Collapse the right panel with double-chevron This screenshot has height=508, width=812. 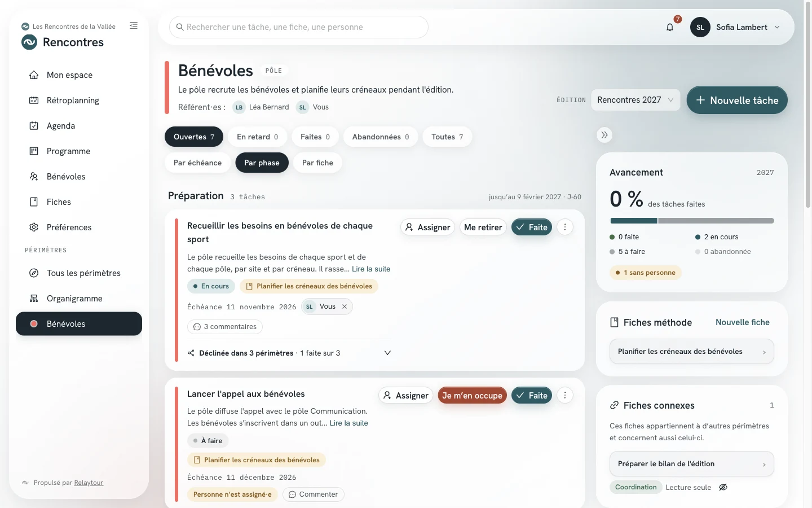point(604,135)
